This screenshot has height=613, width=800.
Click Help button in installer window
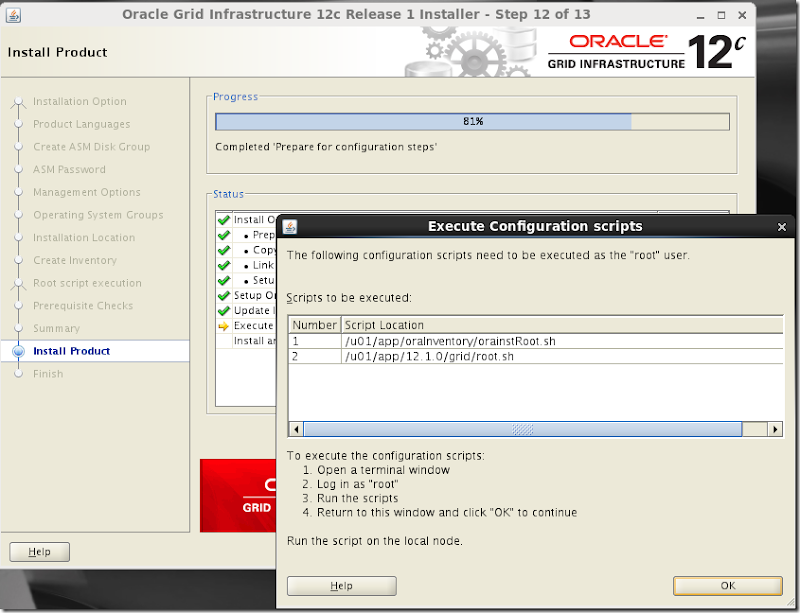(x=39, y=551)
